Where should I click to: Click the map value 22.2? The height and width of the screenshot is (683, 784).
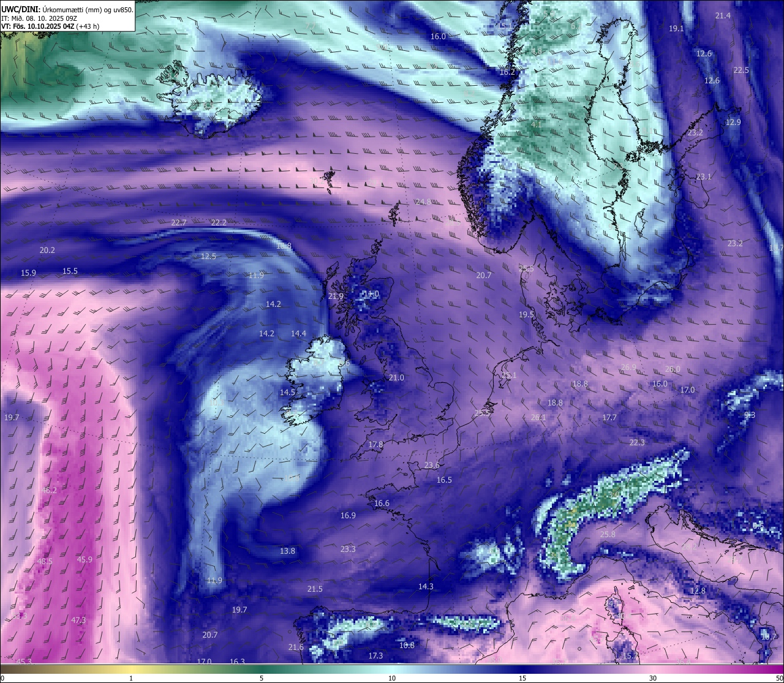pos(219,222)
